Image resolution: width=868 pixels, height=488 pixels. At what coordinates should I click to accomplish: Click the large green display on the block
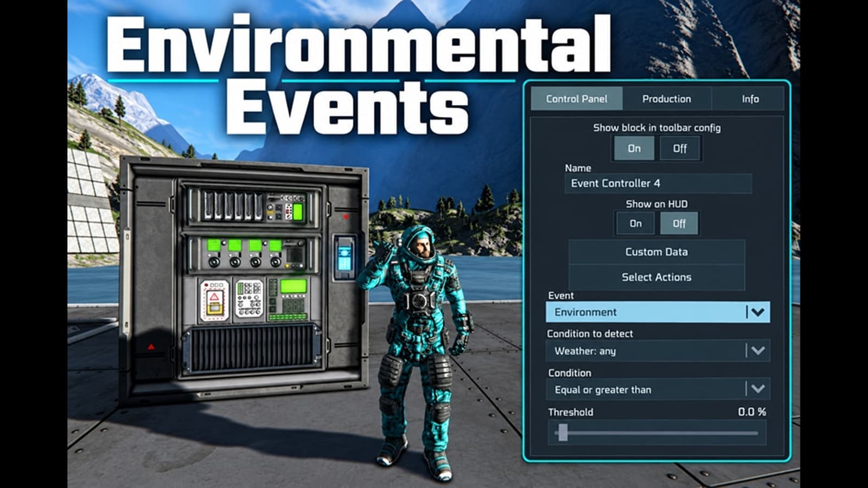[x=293, y=286]
